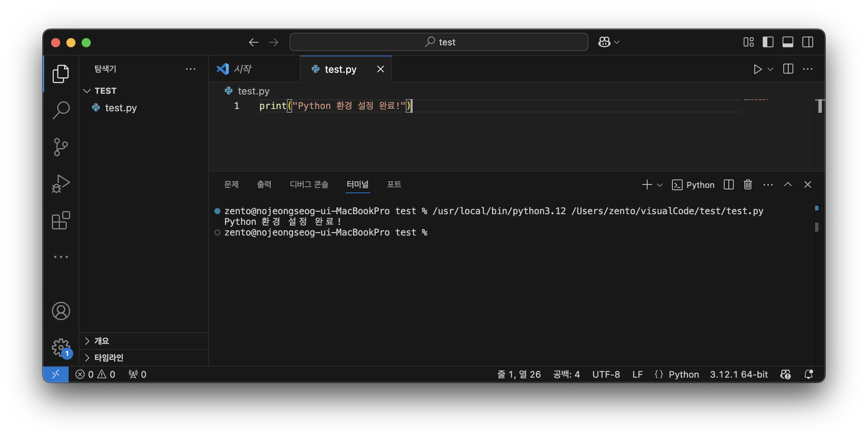
Task: Open the Accounts menu icon
Action: point(61,311)
